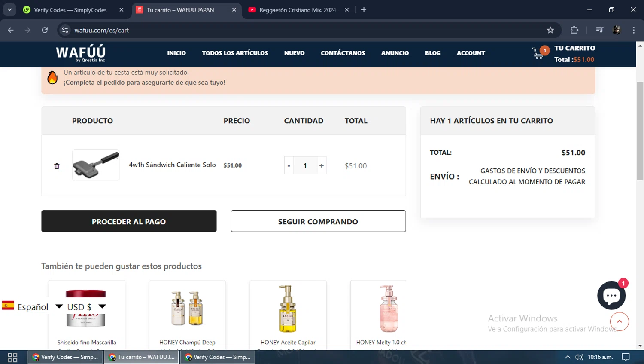Screen dimensions: 644x364
Task: Remove item with the trash icon
Action: click(x=57, y=166)
